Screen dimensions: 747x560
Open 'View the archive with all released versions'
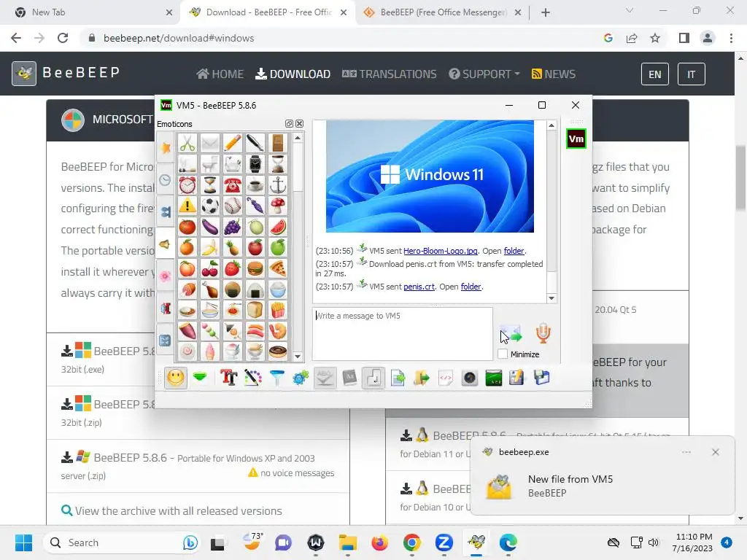pyautogui.click(x=171, y=511)
